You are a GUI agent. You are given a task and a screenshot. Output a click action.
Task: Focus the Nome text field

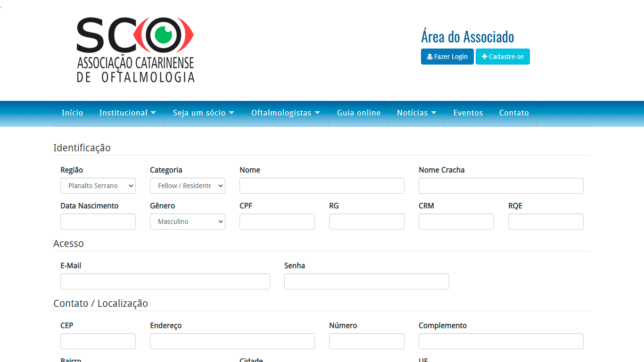coord(322,186)
